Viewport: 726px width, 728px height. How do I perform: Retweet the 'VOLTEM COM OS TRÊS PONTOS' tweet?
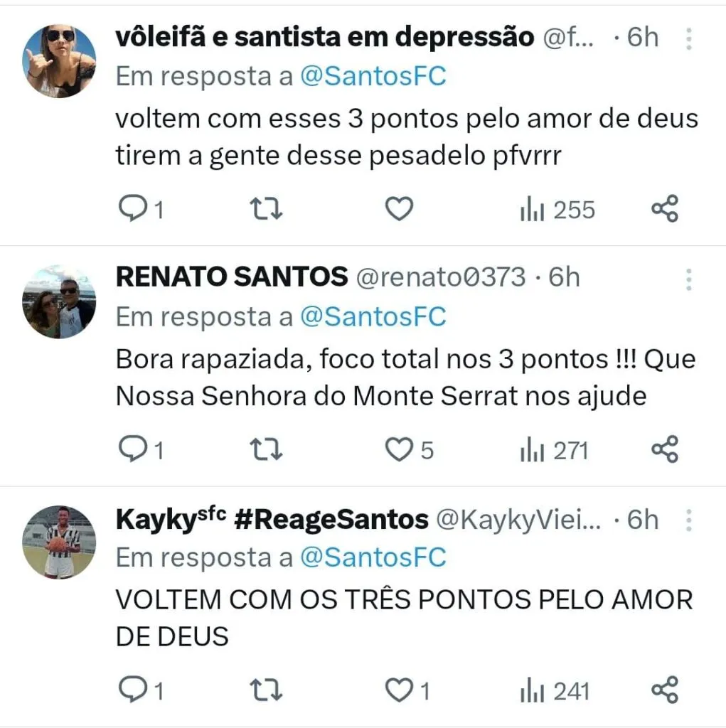coord(267,690)
